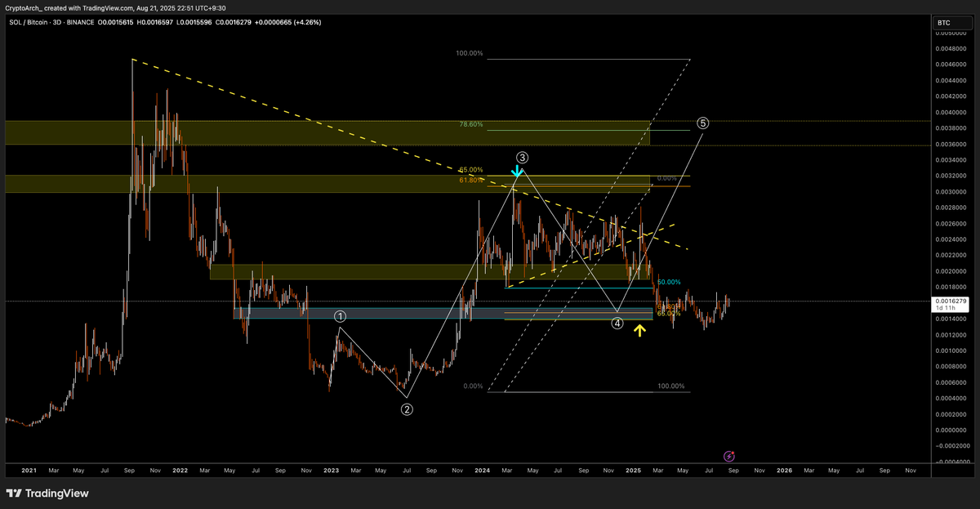Click the -0.0002000 price axis label
This screenshot has width=980, height=509.
[954, 446]
